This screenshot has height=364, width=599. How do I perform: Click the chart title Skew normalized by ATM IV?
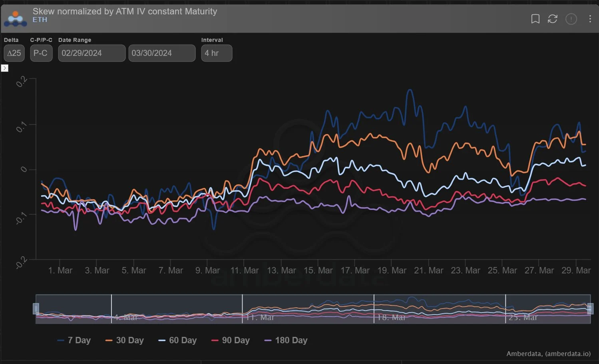pos(125,11)
